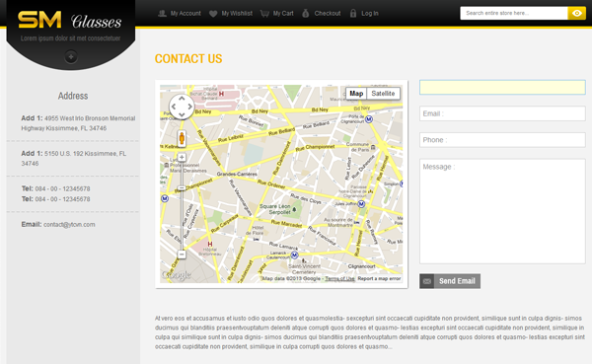
Task: Focus the Email input field
Action: coord(502,113)
